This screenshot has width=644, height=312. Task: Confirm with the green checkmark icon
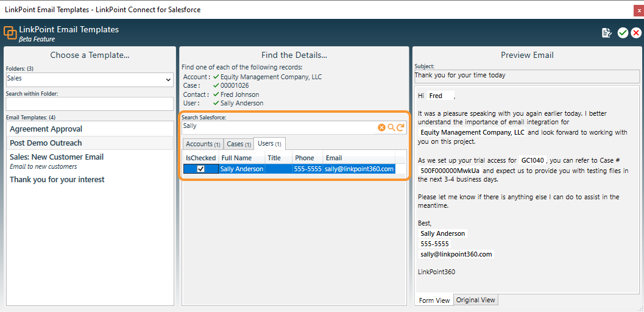pos(623,34)
